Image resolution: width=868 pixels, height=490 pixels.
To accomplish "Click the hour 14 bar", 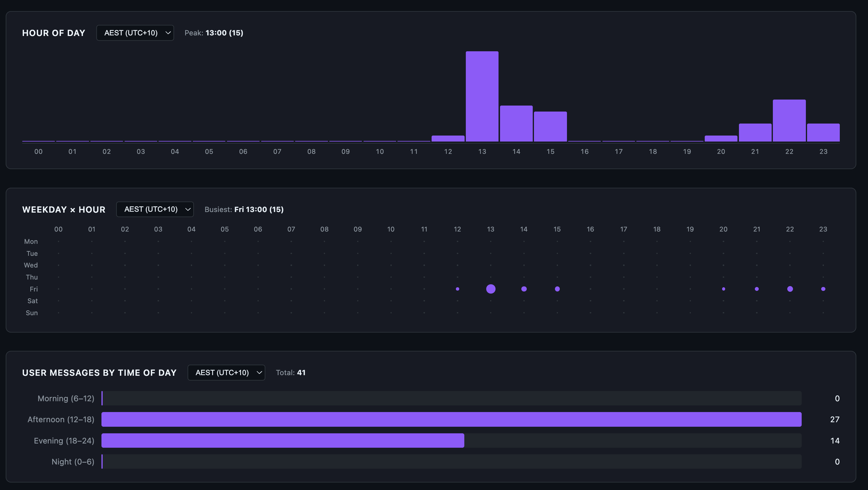I will tap(516, 123).
